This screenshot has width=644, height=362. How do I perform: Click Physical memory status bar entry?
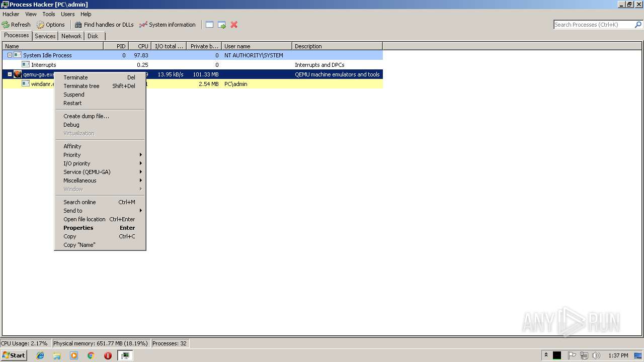click(101, 343)
